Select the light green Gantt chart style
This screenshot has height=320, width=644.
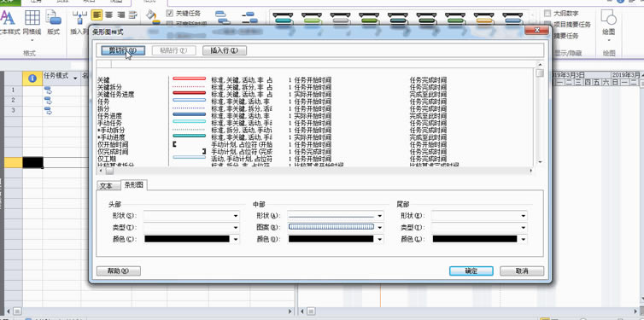[311, 19]
